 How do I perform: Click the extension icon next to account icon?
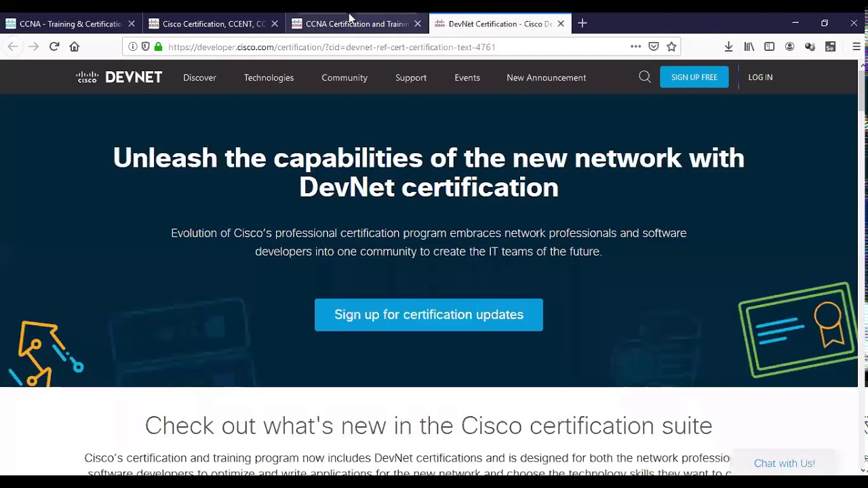click(x=810, y=47)
